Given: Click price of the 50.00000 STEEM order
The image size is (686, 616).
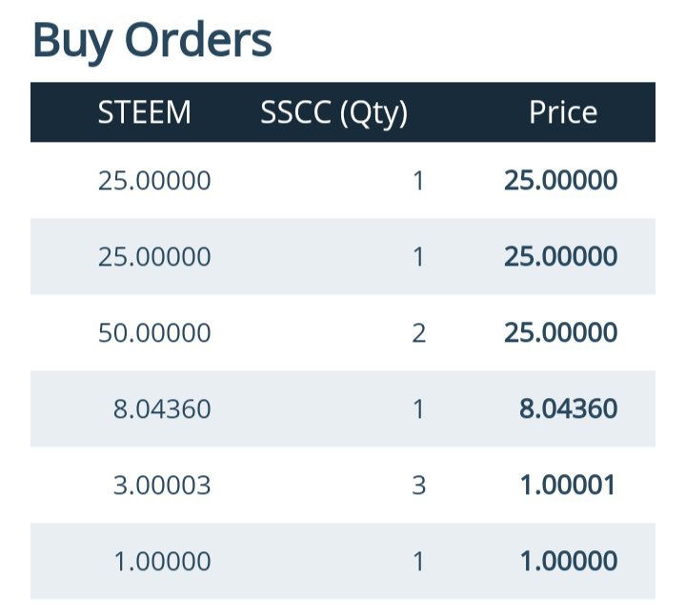Looking at the screenshot, I should (560, 332).
